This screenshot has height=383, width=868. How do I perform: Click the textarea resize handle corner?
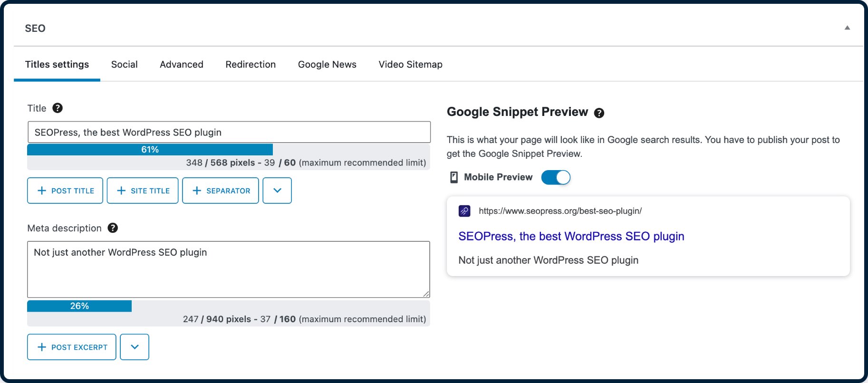[426, 294]
